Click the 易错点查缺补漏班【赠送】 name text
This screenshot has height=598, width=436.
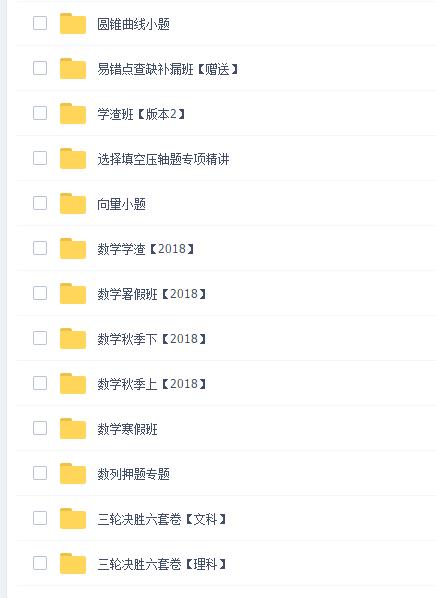[168, 69]
